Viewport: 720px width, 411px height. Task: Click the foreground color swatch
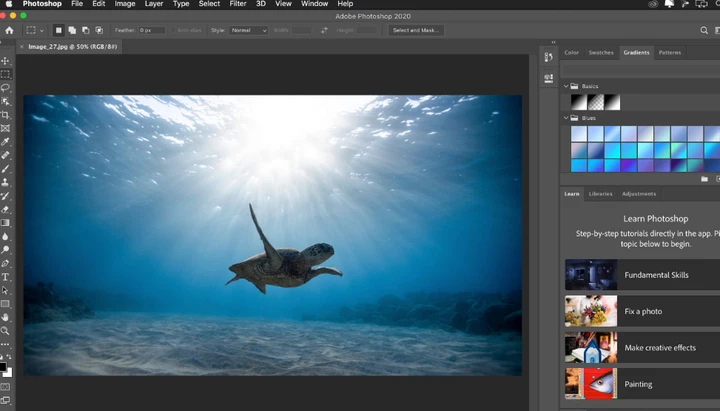(4, 366)
